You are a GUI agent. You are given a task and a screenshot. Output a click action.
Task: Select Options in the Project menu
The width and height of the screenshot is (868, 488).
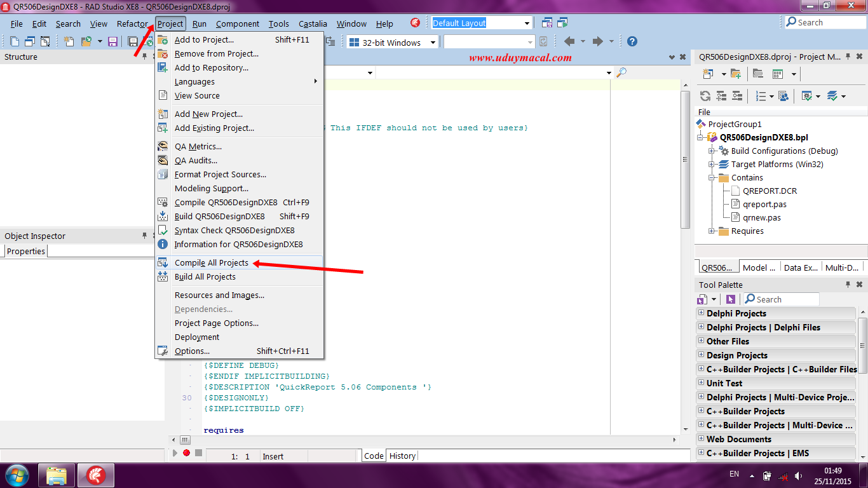click(239, 351)
